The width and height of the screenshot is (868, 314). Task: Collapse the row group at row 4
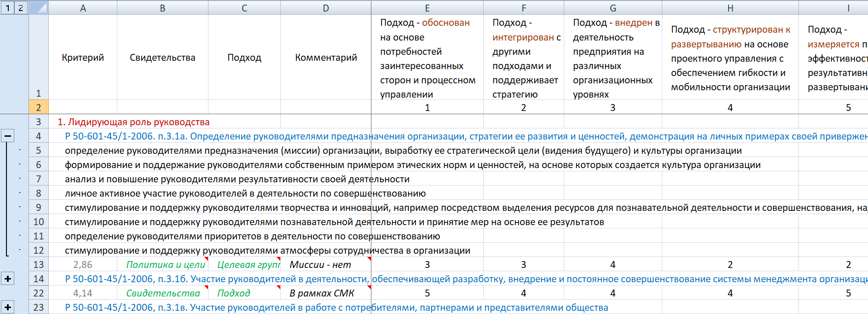click(8, 136)
